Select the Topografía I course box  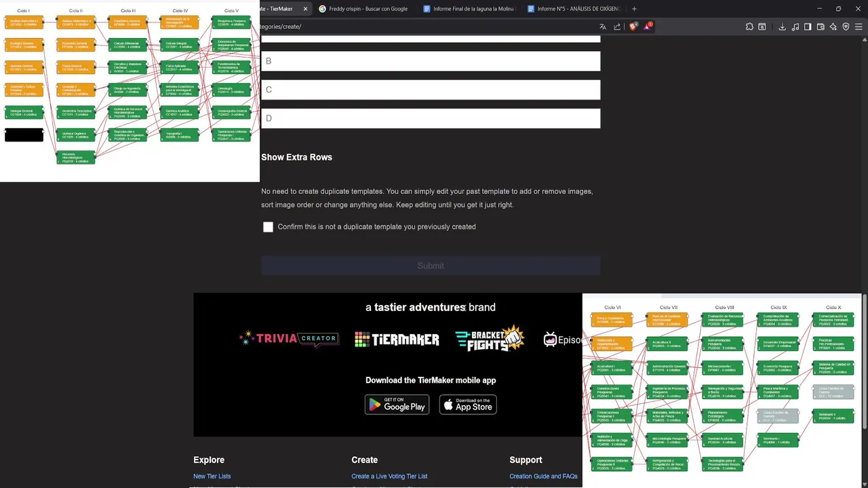coord(180,135)
